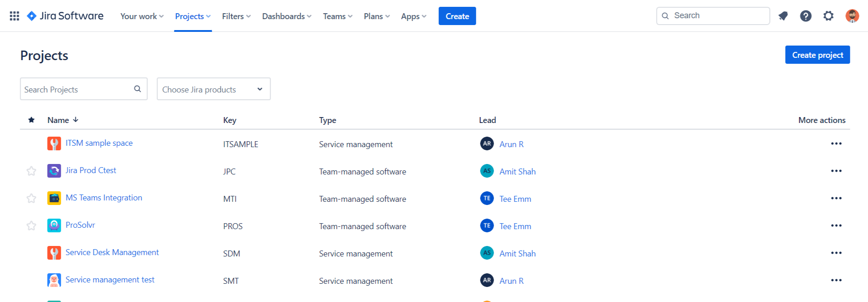Viewport: 868px width, 302px height.
Task: Click Amit Shah avatar in Jira Prod Ctest row
Action: (487, 171)
